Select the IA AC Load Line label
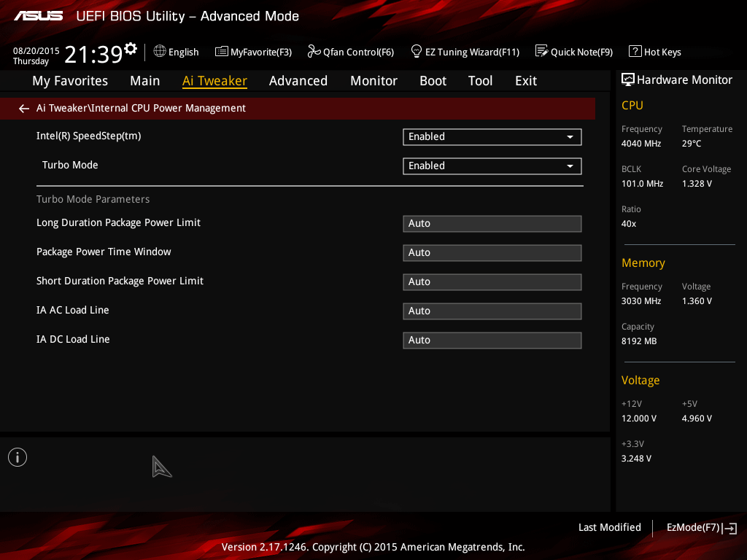747x560 pixels. point(73,310)
